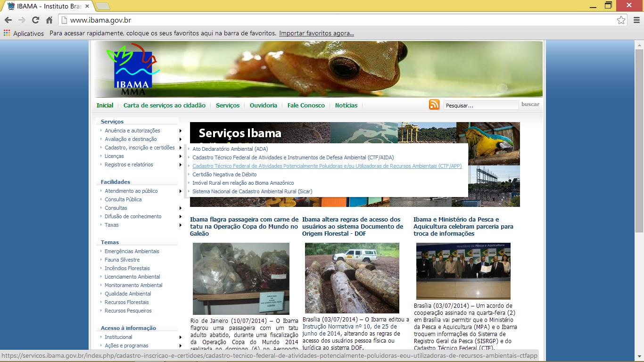Select Imóvel Rural em relação ao Bioma Amazônico
The image size is (644, 362).
243,183
